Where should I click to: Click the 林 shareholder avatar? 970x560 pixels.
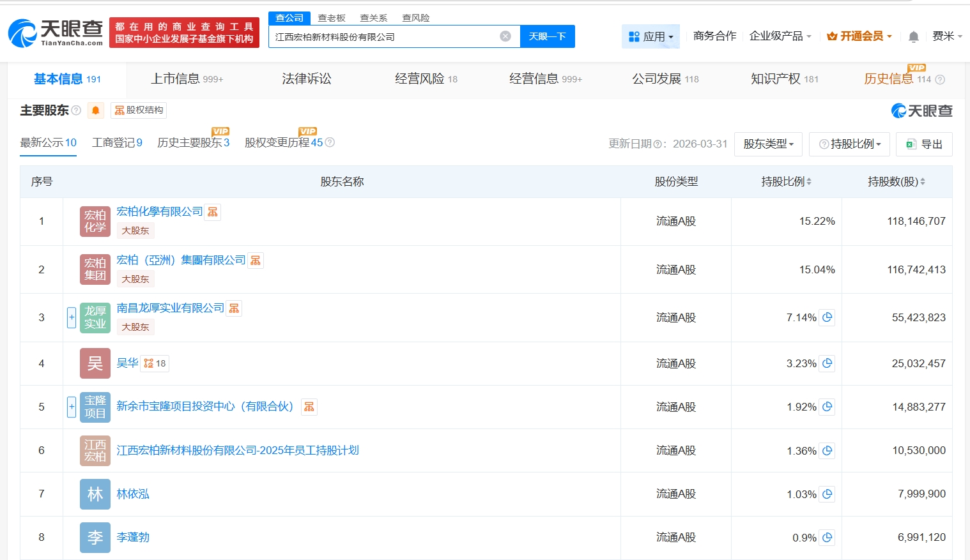[95, 494]
